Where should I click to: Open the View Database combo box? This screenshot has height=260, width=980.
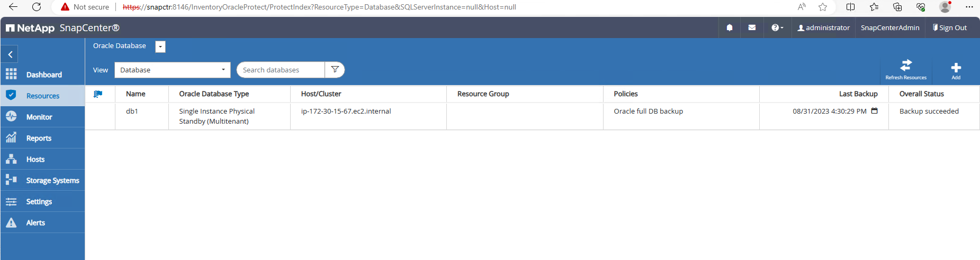coord(173,70)
